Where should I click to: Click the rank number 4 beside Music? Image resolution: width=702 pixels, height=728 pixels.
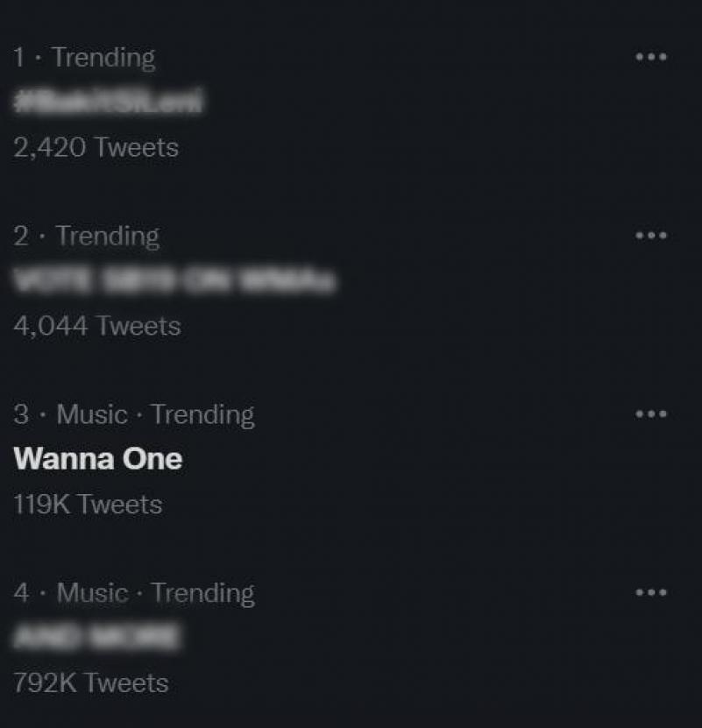click(x=21, y=593)
